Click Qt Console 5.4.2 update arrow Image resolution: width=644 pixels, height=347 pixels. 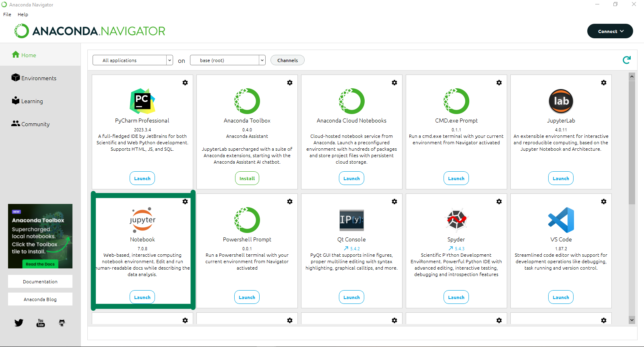[346, 249]
